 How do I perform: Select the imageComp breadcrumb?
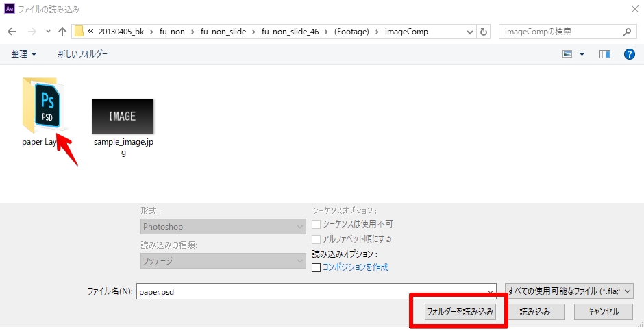pyautogui.click(x=406, y=32)
